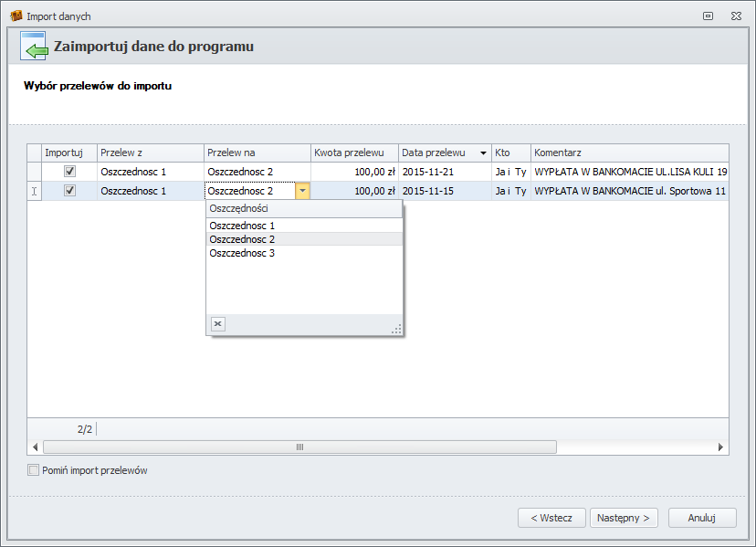756x547 pixels.
Task: Uncheck Importuj checkbox in first row
Action: [x=69, y=172]
